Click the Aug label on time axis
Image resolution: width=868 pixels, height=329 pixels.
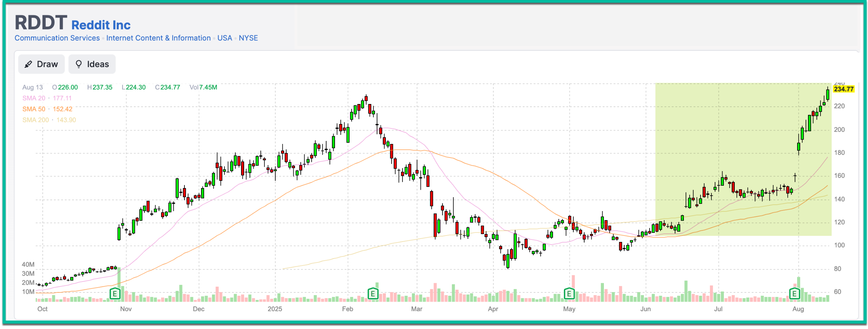[798, 309]
